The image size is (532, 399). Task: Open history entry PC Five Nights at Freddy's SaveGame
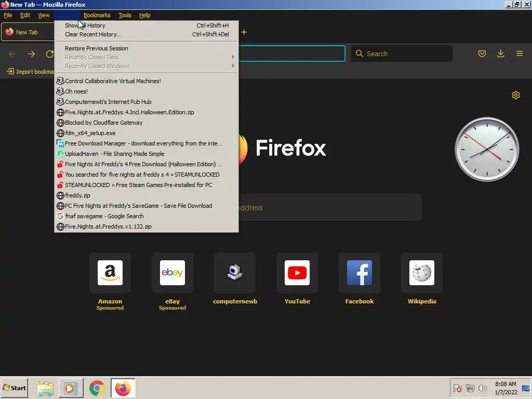pos(147,206)
